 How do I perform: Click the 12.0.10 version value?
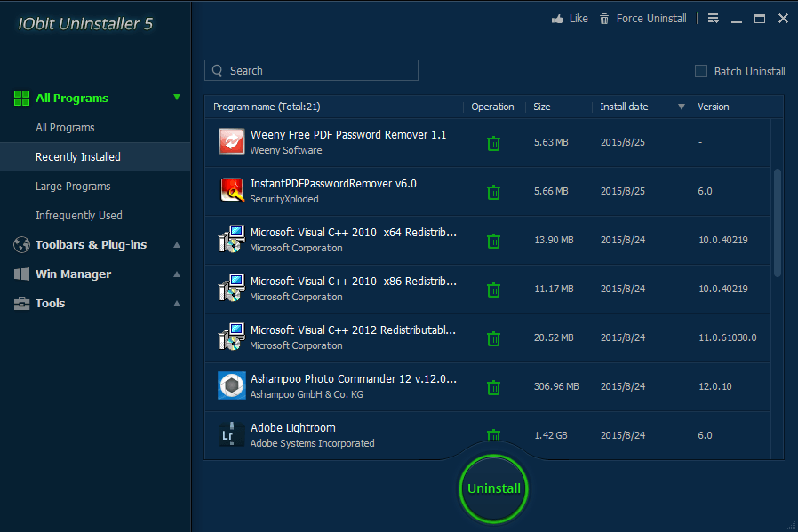pos(715,386)
